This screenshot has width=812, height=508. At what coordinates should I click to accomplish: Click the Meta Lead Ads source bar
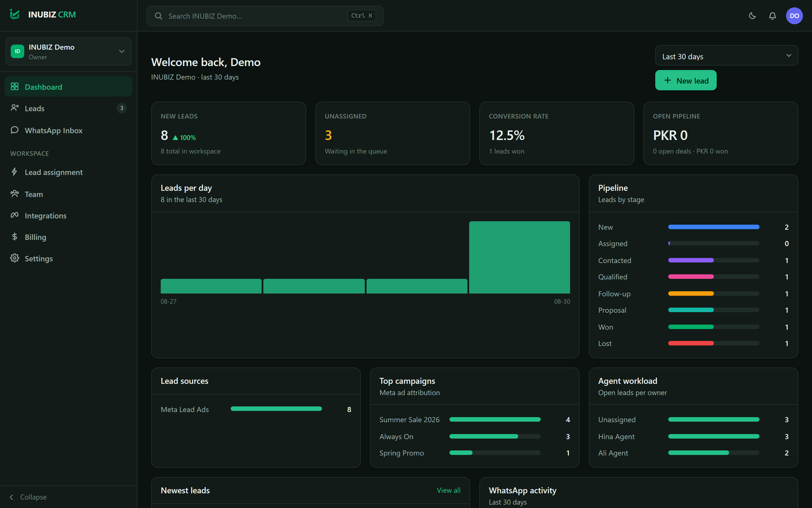click(x=276, y=409)
